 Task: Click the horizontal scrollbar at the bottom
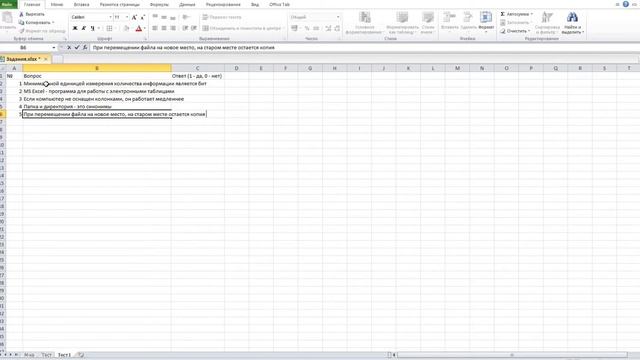(x=512, y=355)
